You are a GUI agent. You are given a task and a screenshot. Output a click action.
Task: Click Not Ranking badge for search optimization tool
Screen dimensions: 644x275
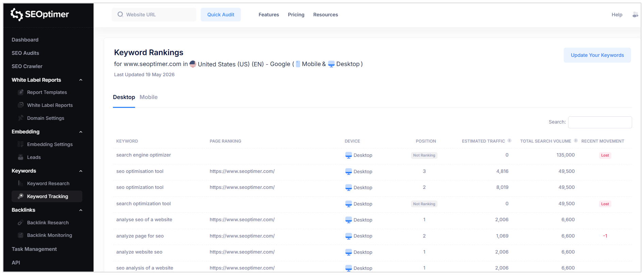pos(424,204)
